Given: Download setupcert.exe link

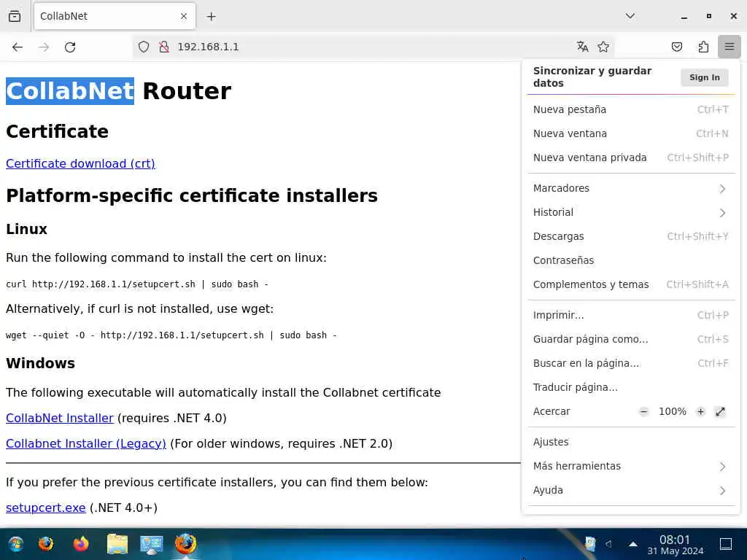Looking at the screenshot, I should [x=46, y=507].
